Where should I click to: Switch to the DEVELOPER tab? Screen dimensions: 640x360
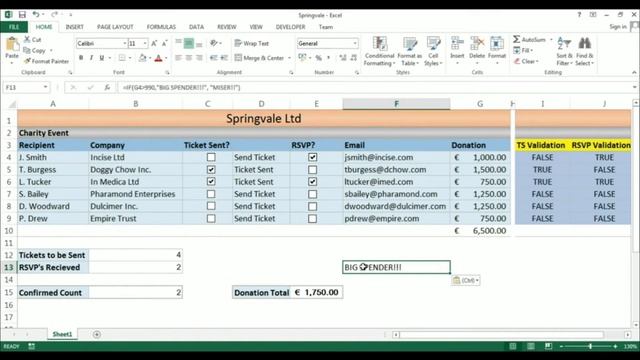pyautogui.click(x=290, y=27)
